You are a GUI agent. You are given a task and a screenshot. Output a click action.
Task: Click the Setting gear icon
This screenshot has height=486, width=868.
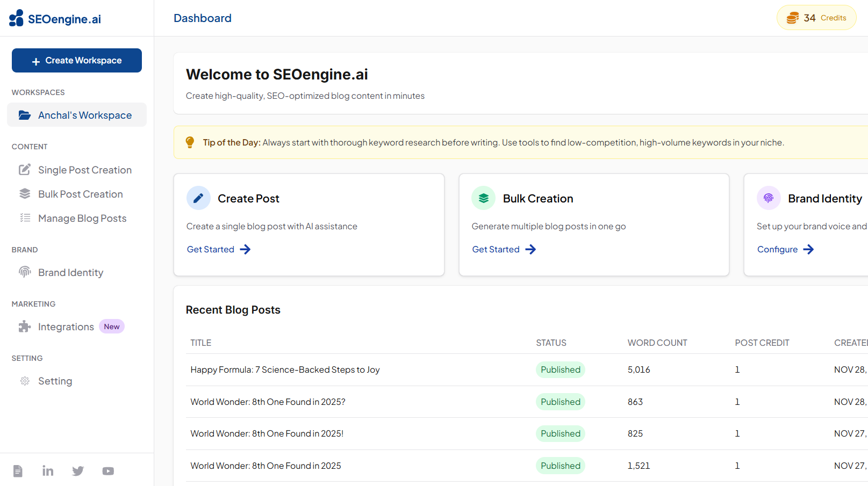25,381
